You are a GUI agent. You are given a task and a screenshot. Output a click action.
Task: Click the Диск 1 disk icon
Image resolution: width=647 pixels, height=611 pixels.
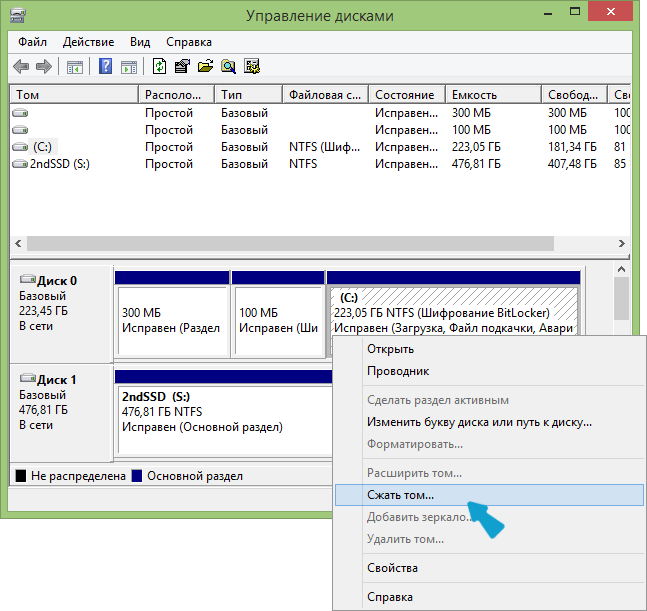click(x=28, y=378)
